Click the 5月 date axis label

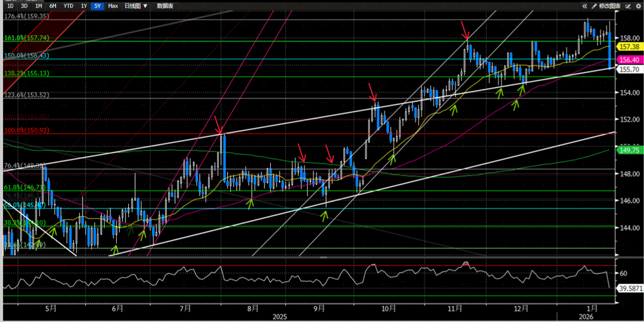(49, 307)
